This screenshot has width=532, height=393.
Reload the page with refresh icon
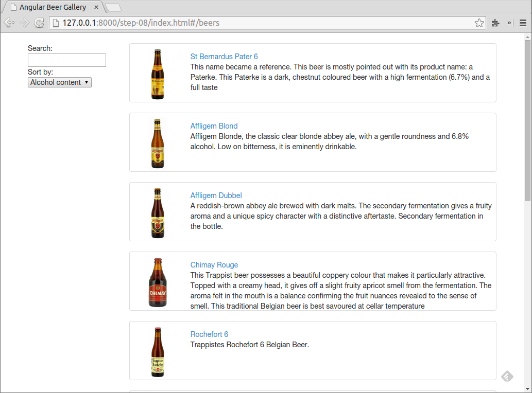click(39, 23)
